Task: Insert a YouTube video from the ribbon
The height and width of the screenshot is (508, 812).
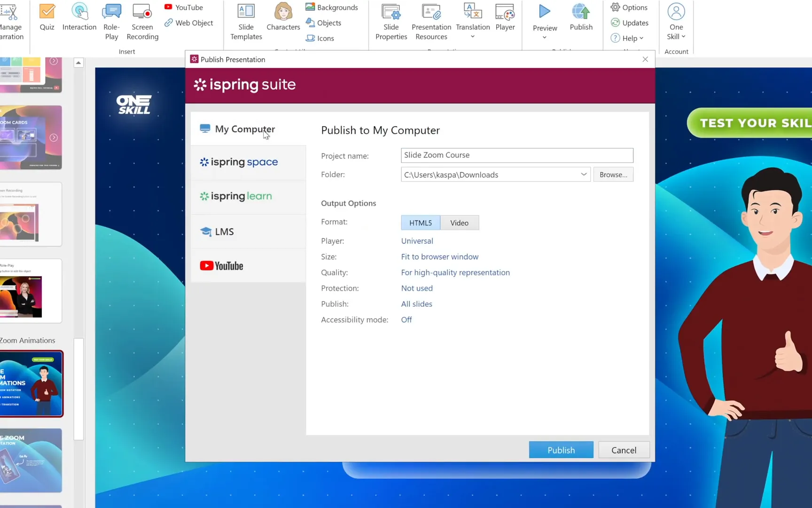Action: pos(184,7)
